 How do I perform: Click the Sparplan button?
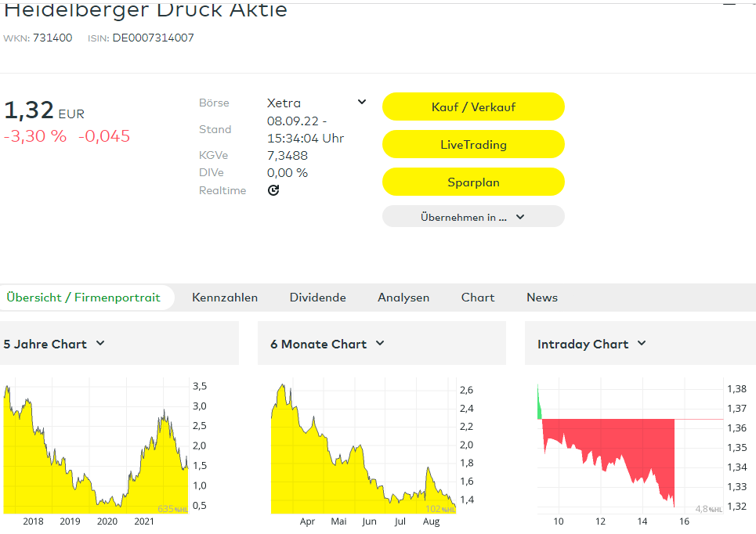click(473, 182)
